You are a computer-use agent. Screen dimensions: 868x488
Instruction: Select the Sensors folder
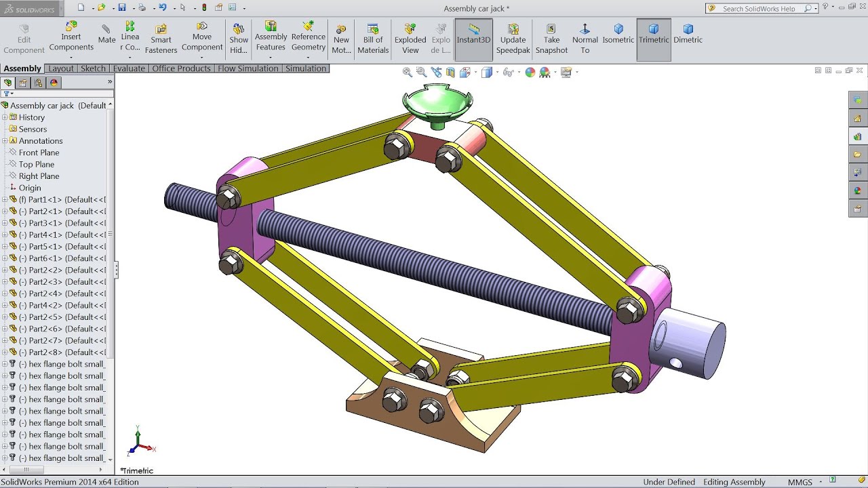(33, 129)
